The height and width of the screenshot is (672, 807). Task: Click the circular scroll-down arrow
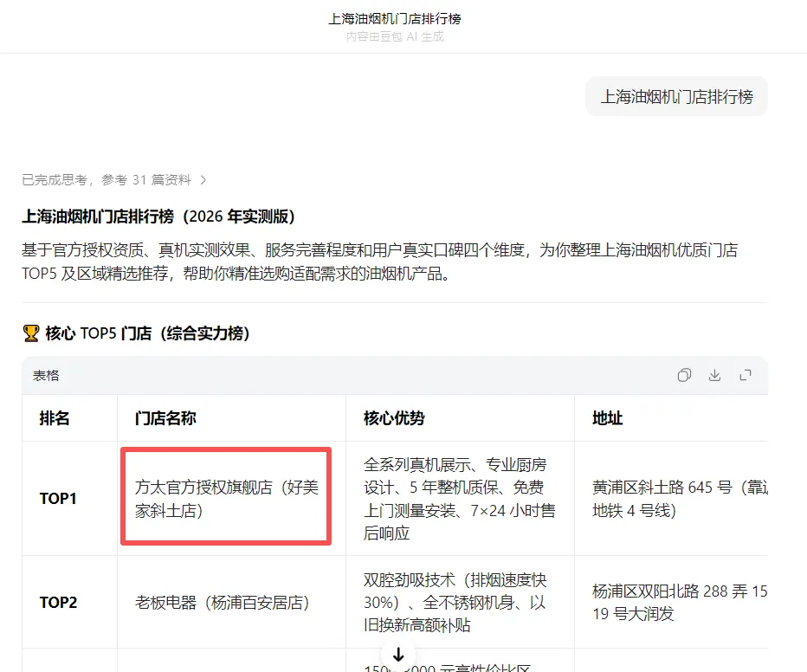[x=398, y=656]
